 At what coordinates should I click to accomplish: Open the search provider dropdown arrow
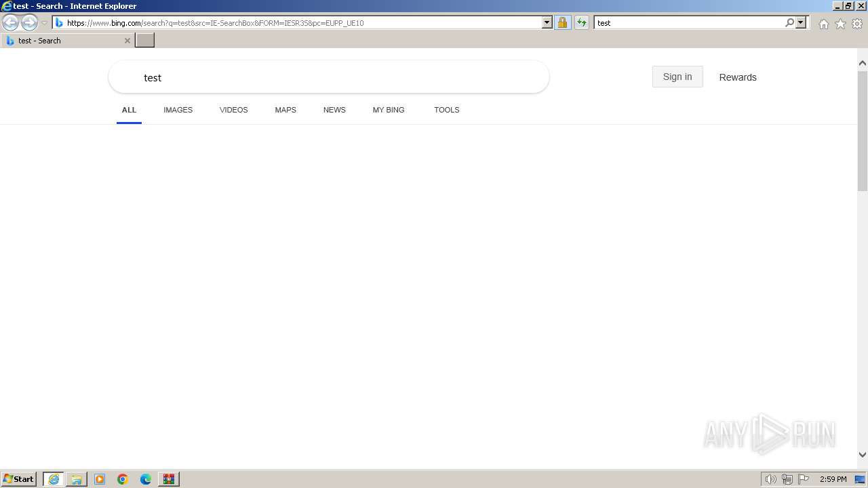tap(801, 23)
